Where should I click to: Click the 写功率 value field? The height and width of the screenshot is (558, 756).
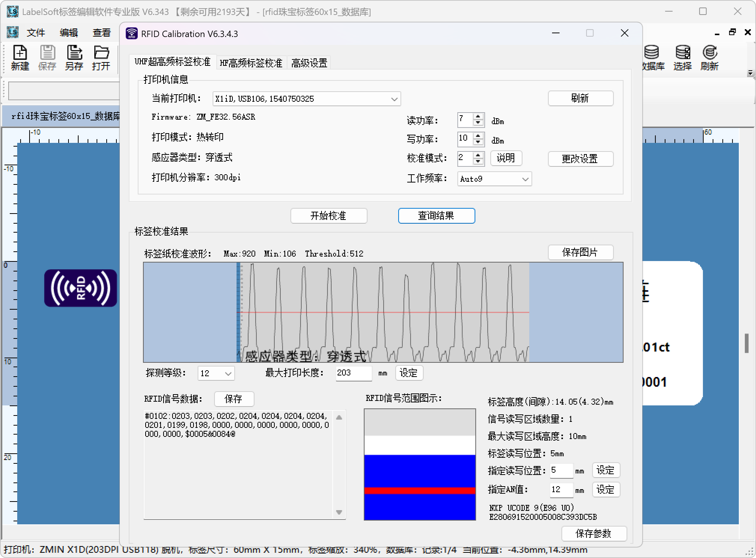click(x=465, y=139)
